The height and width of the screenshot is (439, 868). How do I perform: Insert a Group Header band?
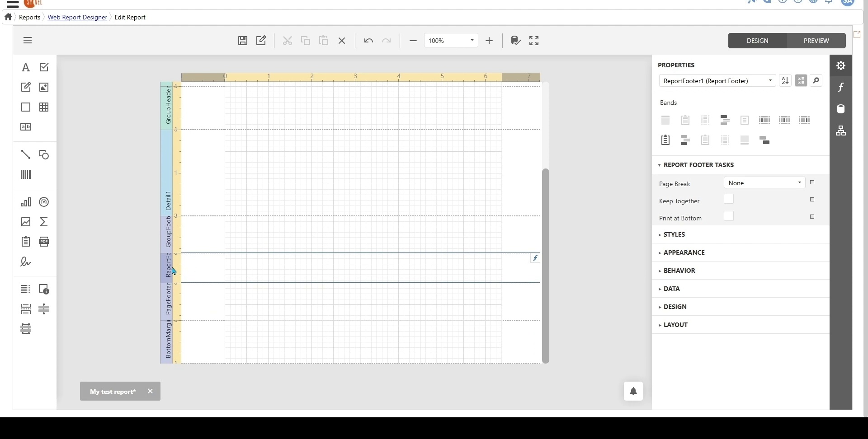click(726, 121)
